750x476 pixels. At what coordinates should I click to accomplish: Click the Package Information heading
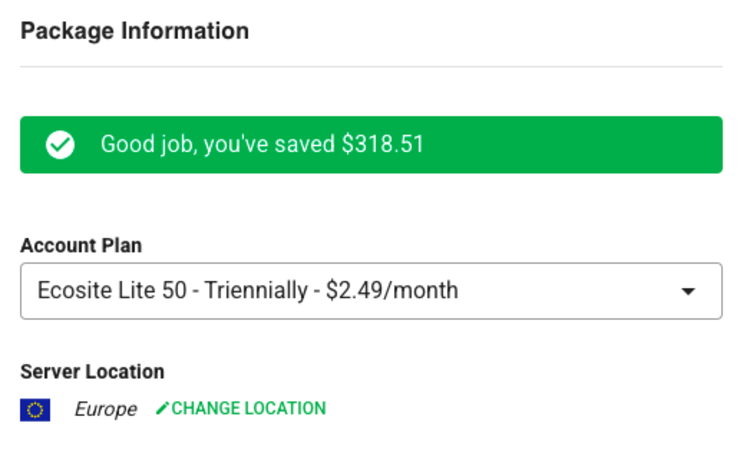coord(134,31)
